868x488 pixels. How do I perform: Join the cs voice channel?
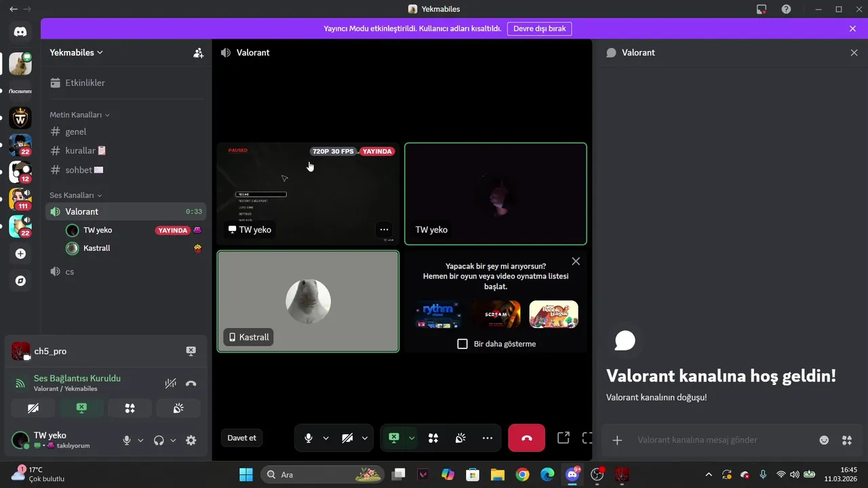tap(126, 271)
